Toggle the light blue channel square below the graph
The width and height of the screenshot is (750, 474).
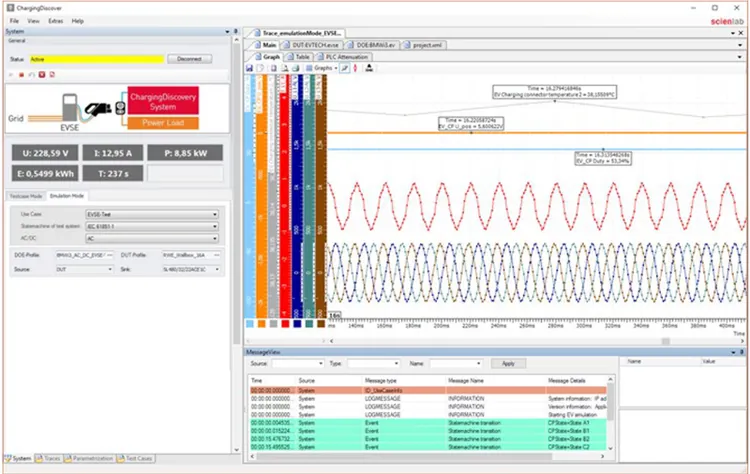coord(250,324)
